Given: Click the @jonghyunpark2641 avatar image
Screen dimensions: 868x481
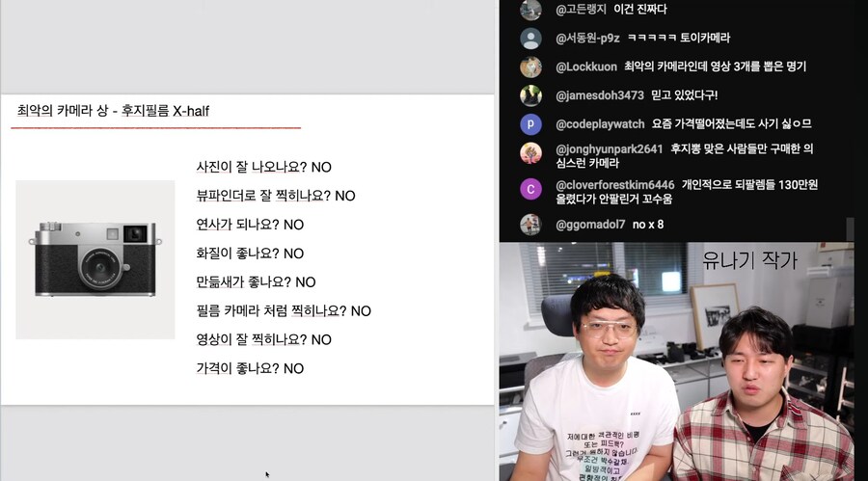Looking at the screenshot, I should point(530,153).
